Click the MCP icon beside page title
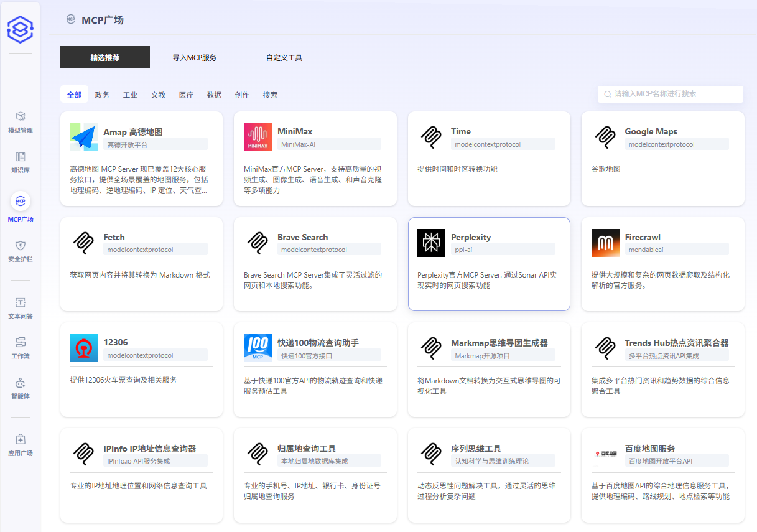 [71, 19]
